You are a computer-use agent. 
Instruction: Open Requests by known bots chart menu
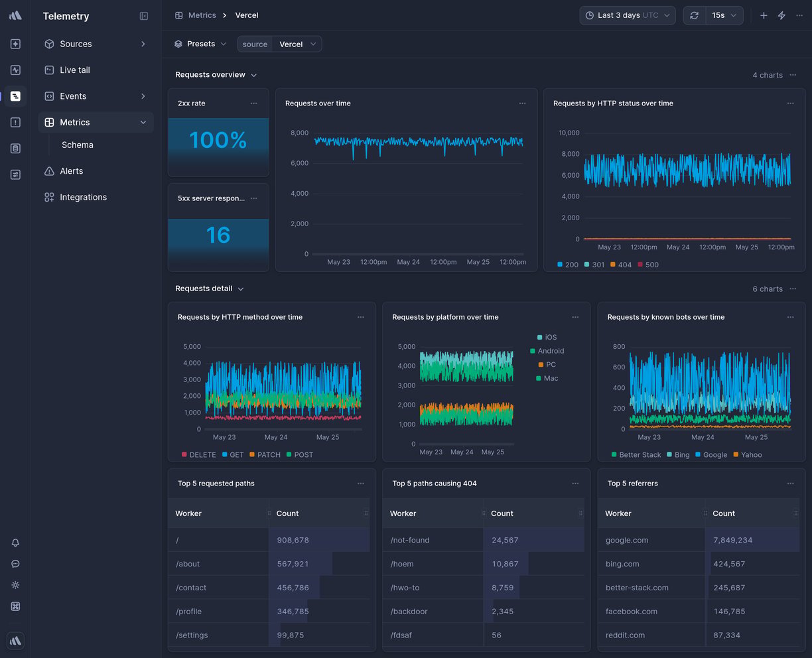[790, 317]
